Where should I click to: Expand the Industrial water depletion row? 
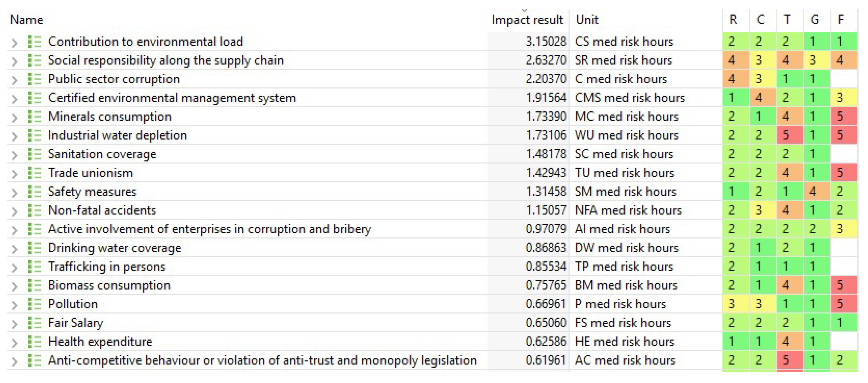click(x=14, y=136)
